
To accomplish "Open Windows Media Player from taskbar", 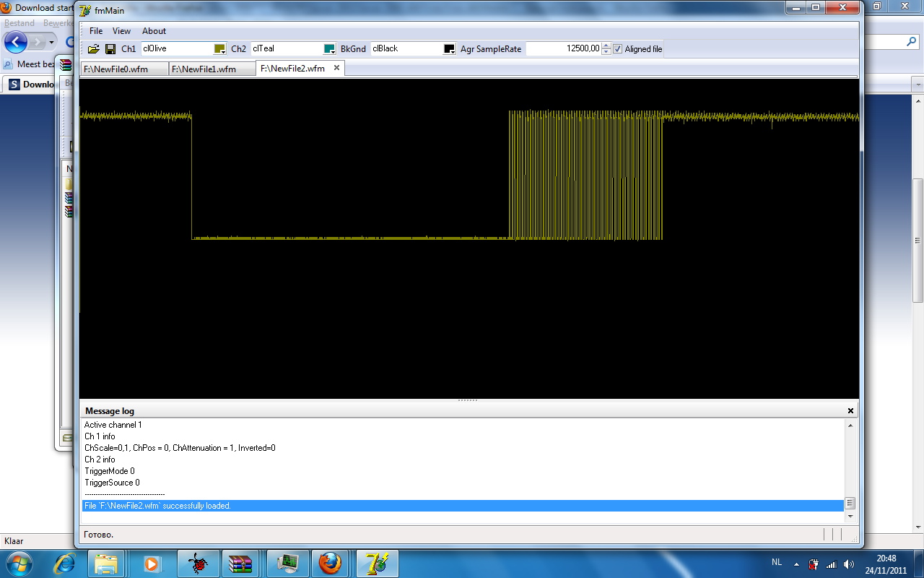I will click(152, 563).
